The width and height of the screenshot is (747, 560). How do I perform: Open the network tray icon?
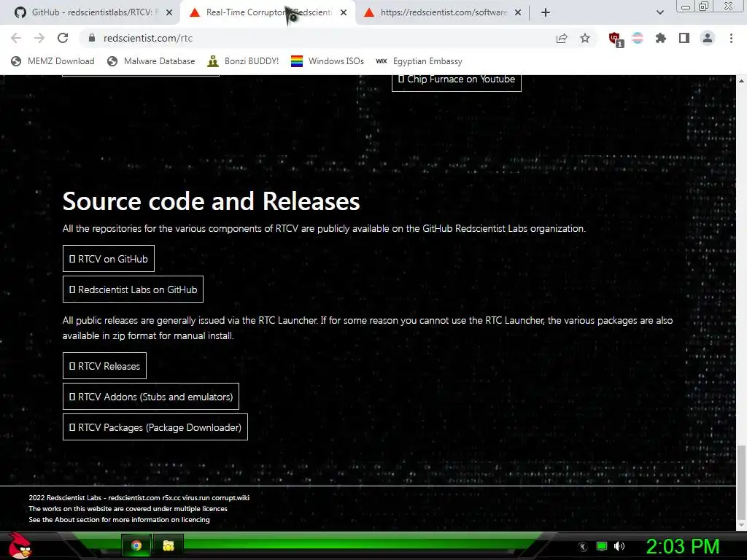click(602, 547)
